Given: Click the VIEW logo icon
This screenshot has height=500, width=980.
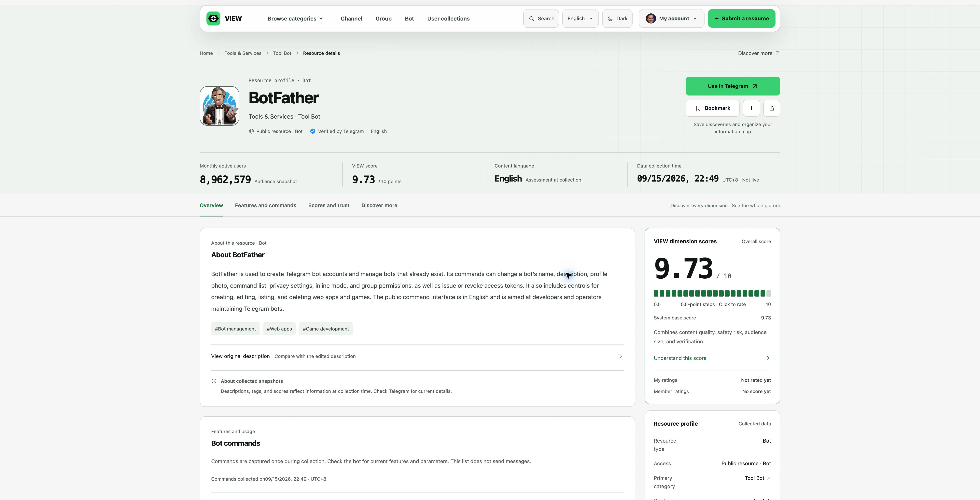Looking at the screenshot, I should click(x=213, y=18).
